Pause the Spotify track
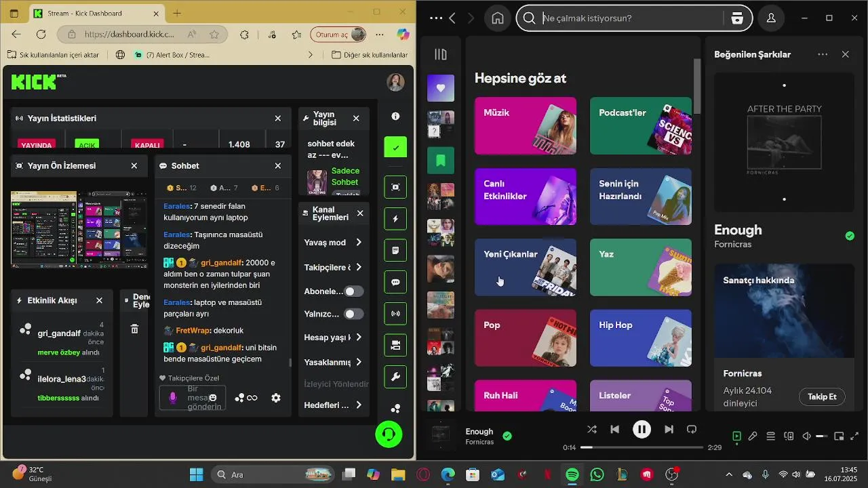The width and height of the screenshot is (868, 488). click(642, 429)
